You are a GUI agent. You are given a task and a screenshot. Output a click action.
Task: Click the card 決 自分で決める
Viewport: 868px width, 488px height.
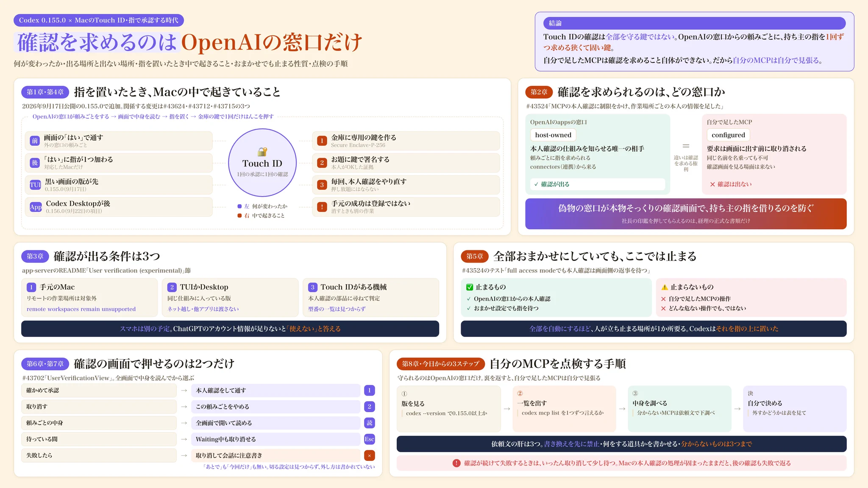[795, 409]
